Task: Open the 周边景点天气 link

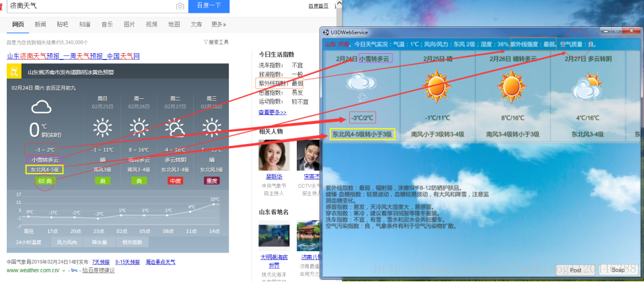Action: [159, 262]
